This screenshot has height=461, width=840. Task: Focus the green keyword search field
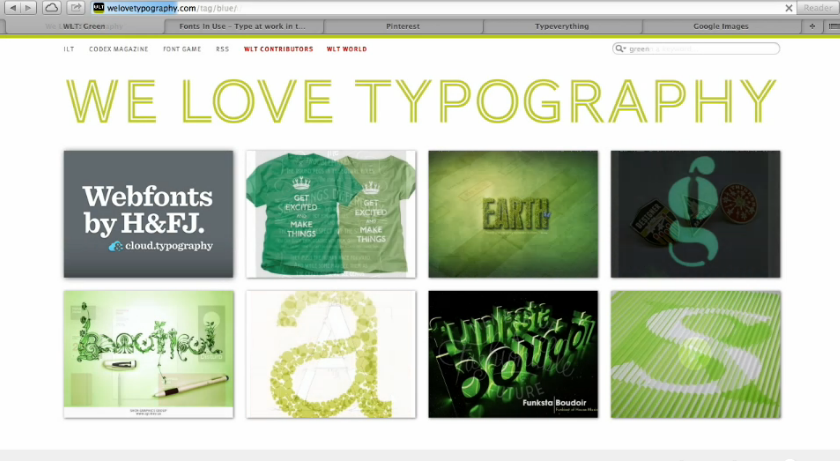(x=696, y=49)
